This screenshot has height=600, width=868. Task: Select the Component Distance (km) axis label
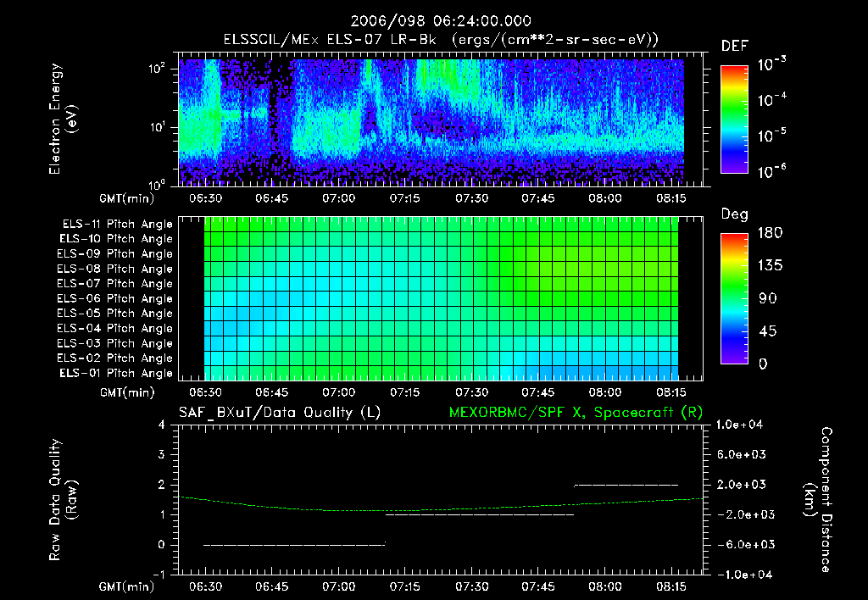[x=818, y=500]
